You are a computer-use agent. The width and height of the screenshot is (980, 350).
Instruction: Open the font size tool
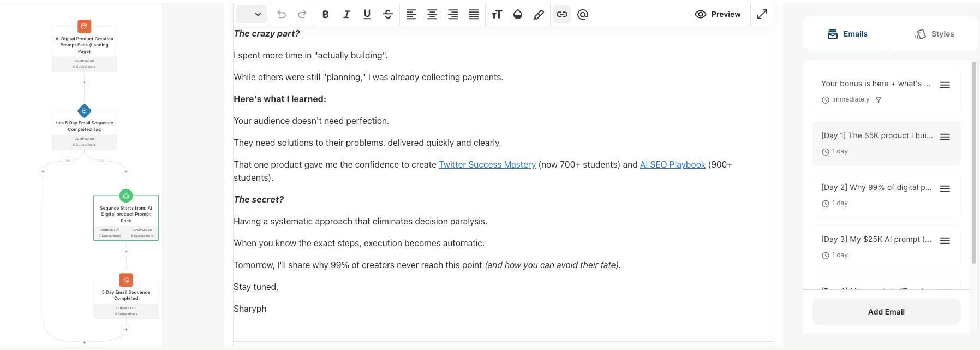pos(497,14)
